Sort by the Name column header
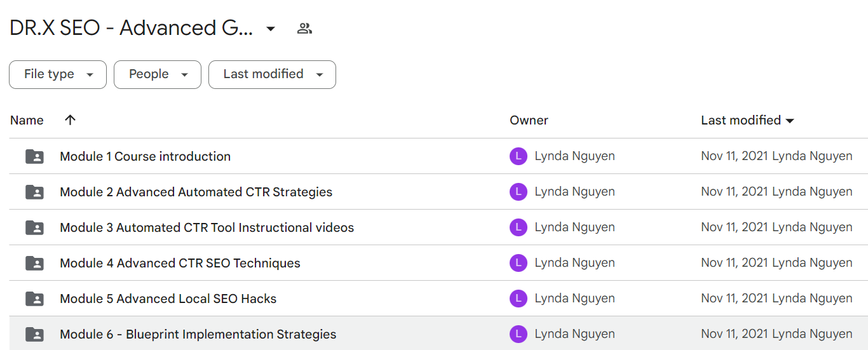Screen dimensions: 868x350 click(27, 120)
